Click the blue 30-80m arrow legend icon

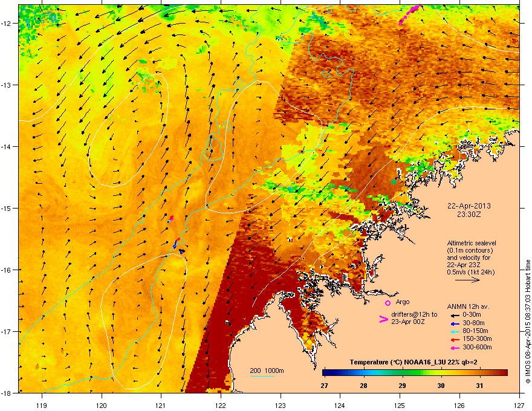pyautogui.click(x=455, y=324)
